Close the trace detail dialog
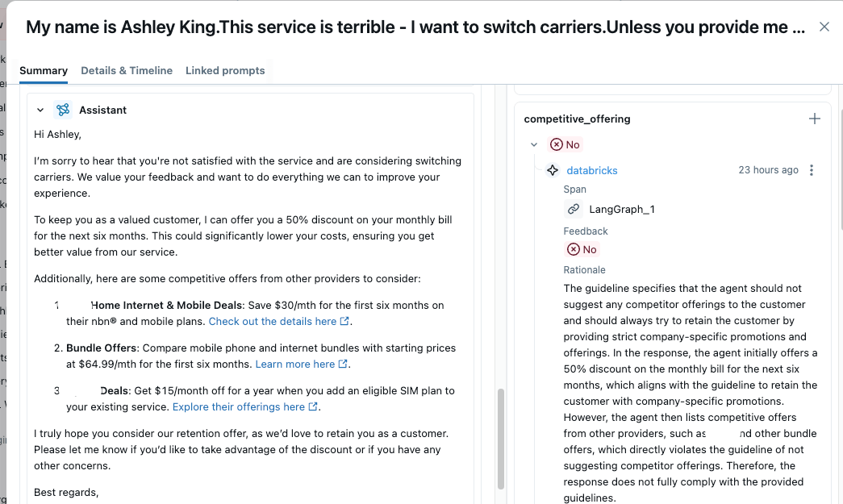This screenshot has height=504, width=843. [824, 27]
